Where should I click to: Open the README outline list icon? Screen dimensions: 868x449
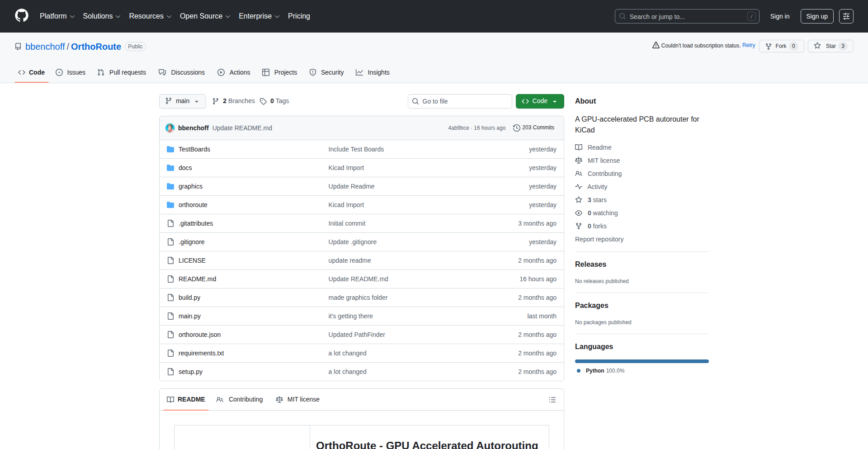coord(552,400)
